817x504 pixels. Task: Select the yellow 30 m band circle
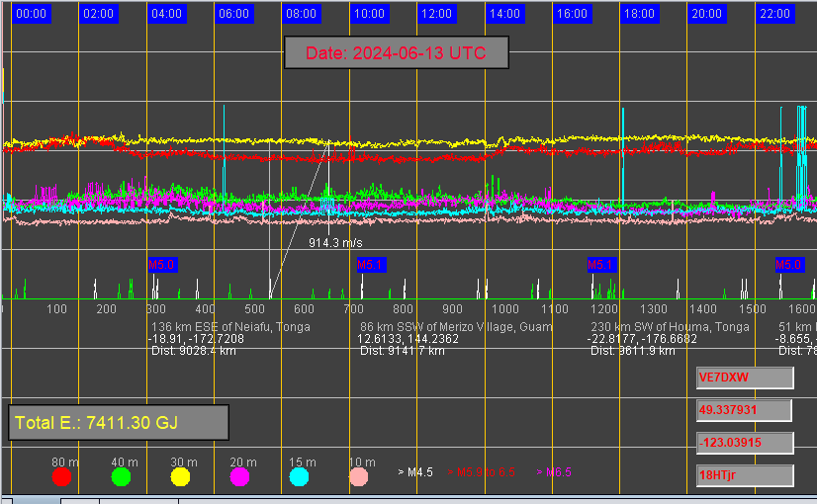point(181,477)
